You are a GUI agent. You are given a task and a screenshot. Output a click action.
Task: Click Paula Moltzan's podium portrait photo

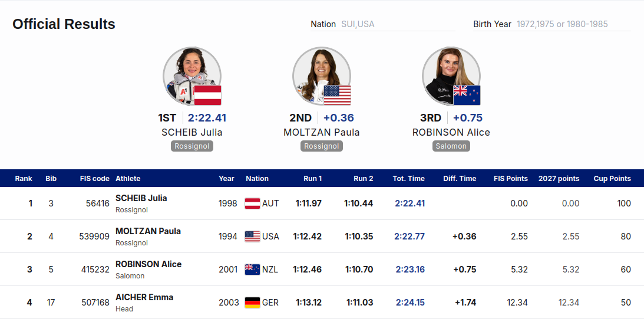pyautogui.click(x=322, y=76)
